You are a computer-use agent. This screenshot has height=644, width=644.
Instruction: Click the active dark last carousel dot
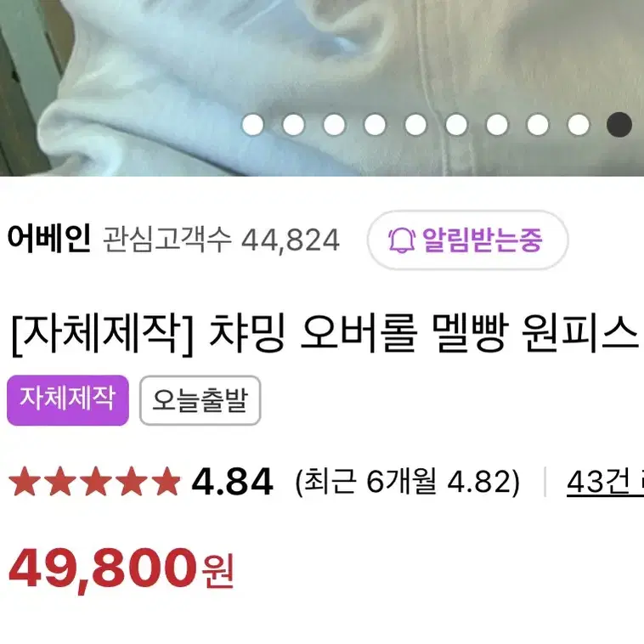coord(619,124)
